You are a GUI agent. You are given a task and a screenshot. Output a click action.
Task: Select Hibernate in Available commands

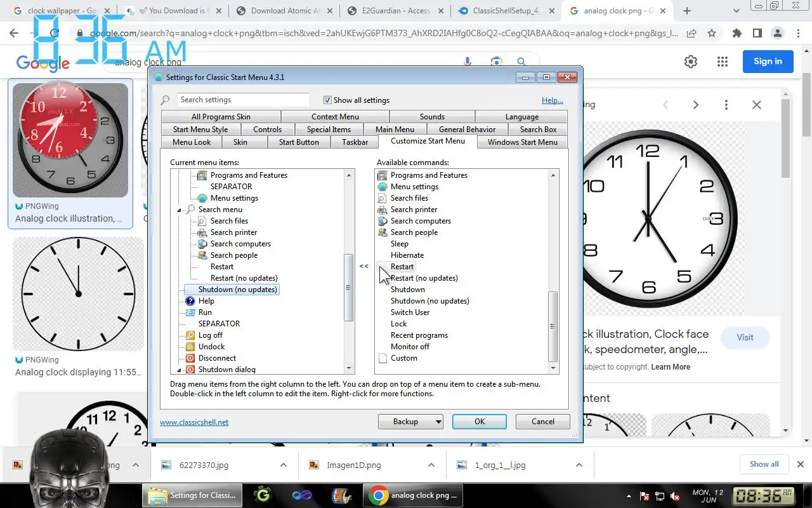[407, 255]
